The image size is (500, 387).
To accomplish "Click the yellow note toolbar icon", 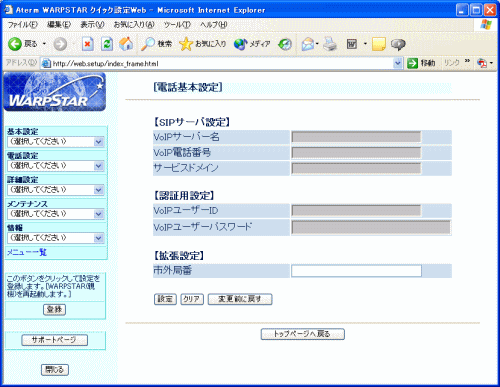I will (x=379, y=44).
